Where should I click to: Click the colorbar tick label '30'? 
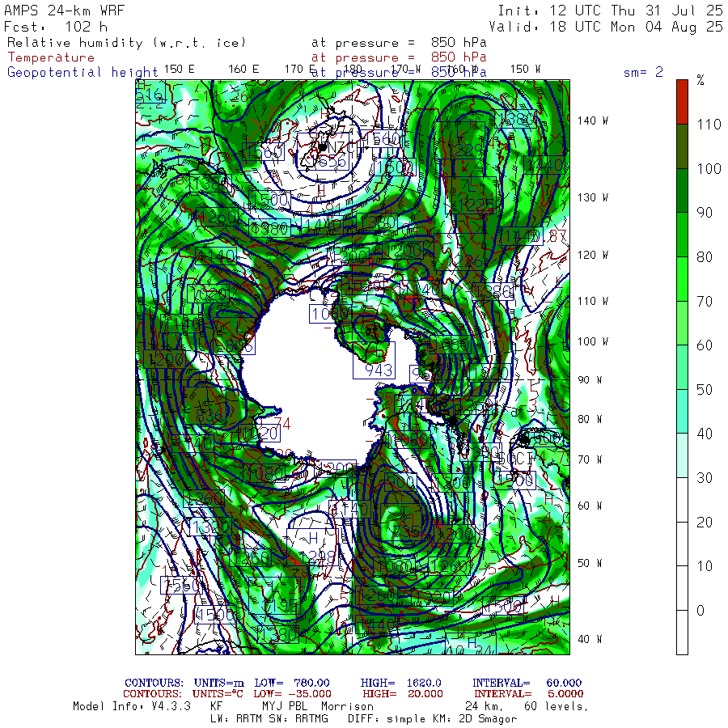[705, 478]
